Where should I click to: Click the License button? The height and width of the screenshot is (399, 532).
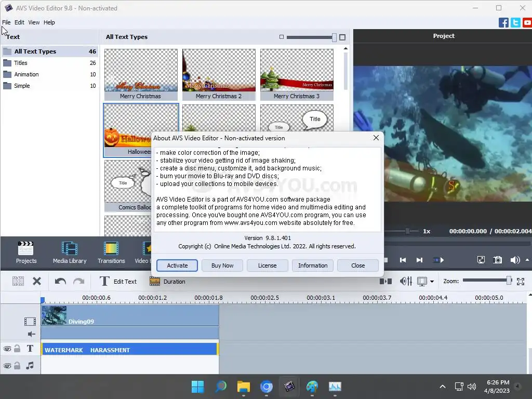coord(268,265)
